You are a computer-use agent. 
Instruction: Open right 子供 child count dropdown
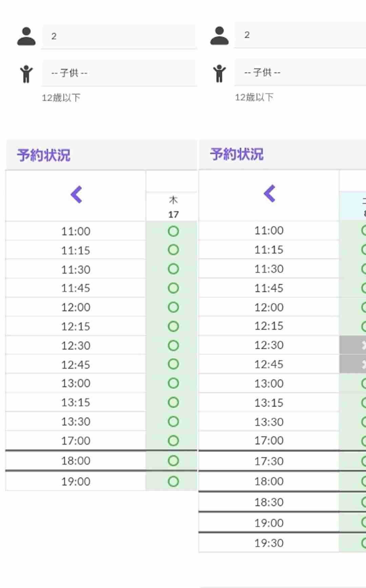click(x=300, y=72)
